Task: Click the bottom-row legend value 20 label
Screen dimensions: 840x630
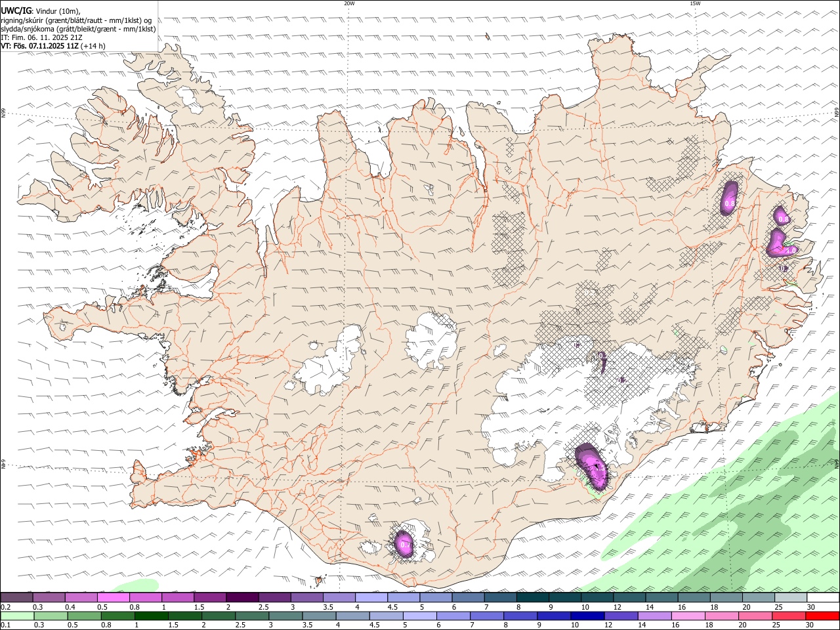Action: pyautogui.click(x=742, y=625)
